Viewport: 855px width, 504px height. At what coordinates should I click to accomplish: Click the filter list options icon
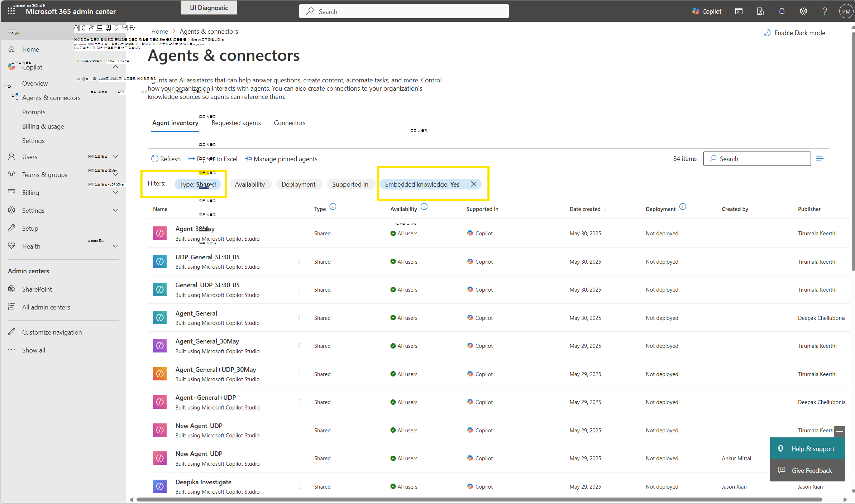[820, 159]
